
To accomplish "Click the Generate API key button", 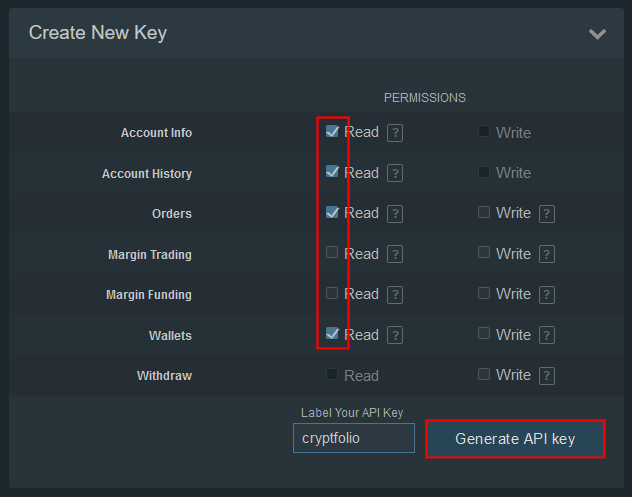I will (x=515, y=439).
